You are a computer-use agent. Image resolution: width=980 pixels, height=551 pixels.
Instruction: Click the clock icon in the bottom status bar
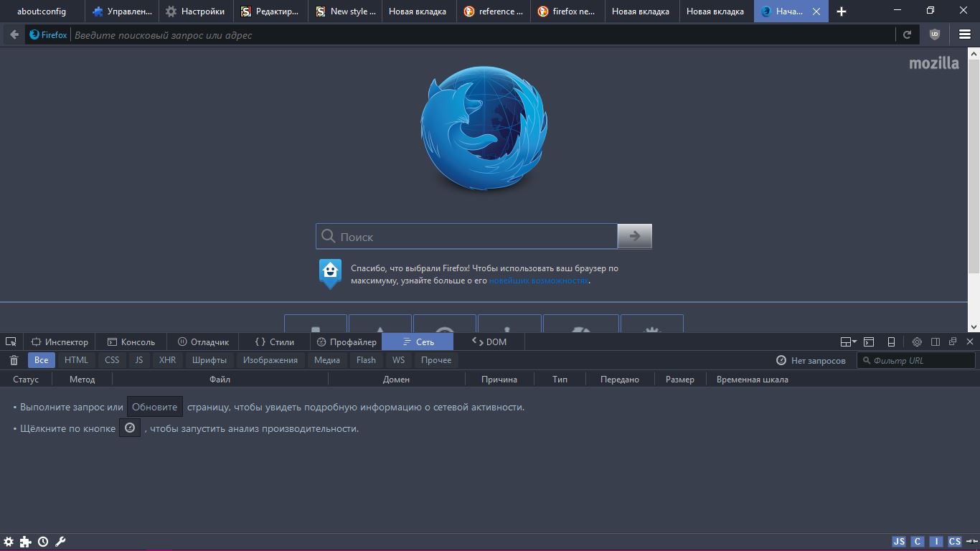click(x=43, y=542)
